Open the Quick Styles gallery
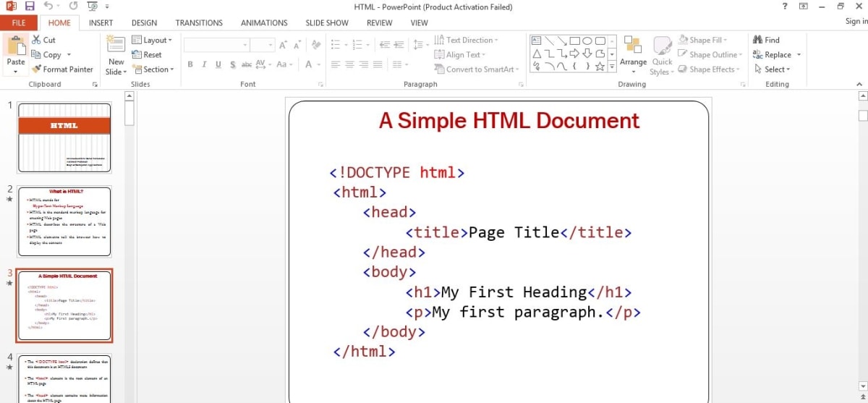Image resolution: width=868 pixels, height=403 pixels. (662, 55)
